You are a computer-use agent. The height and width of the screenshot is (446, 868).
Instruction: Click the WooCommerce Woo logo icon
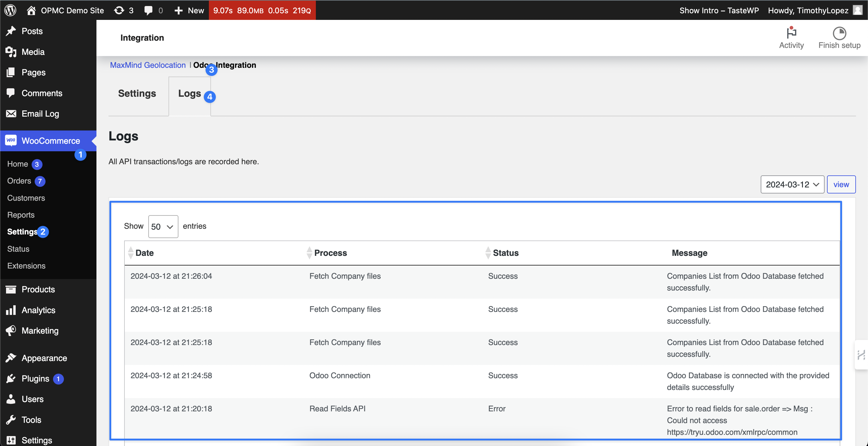[x=11, y=140]
